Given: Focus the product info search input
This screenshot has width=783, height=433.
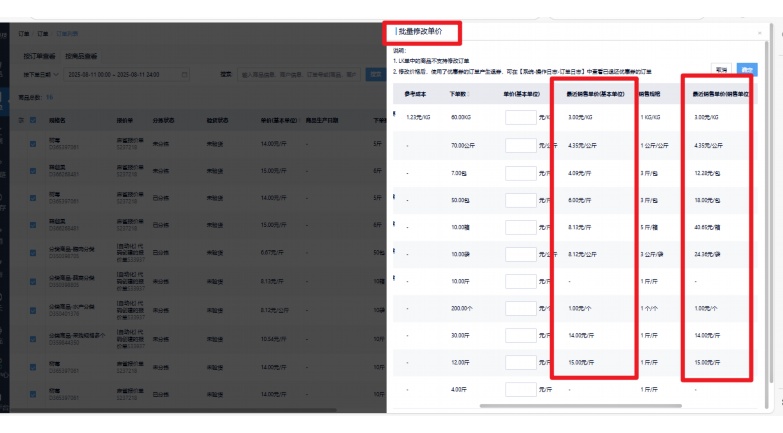Looking at the screenshot, I should [x=299, y=74].
